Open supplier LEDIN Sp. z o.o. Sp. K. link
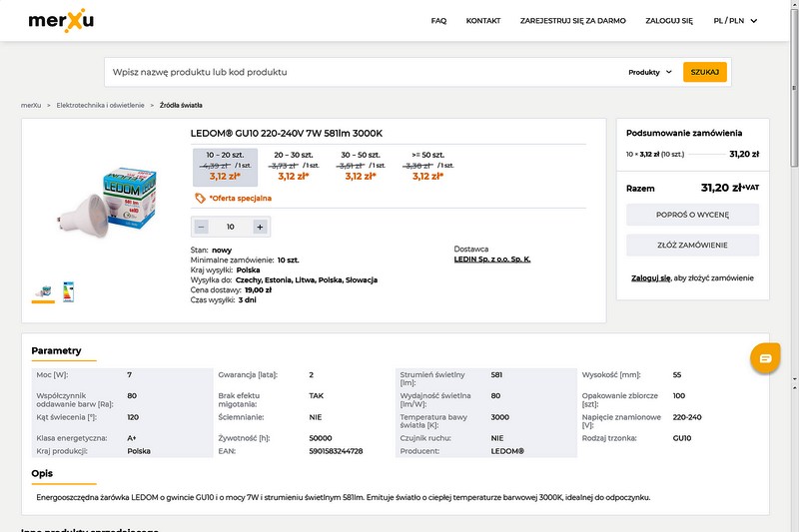The width and height of the screenshot is (799, 532). [x=492, y=260]
